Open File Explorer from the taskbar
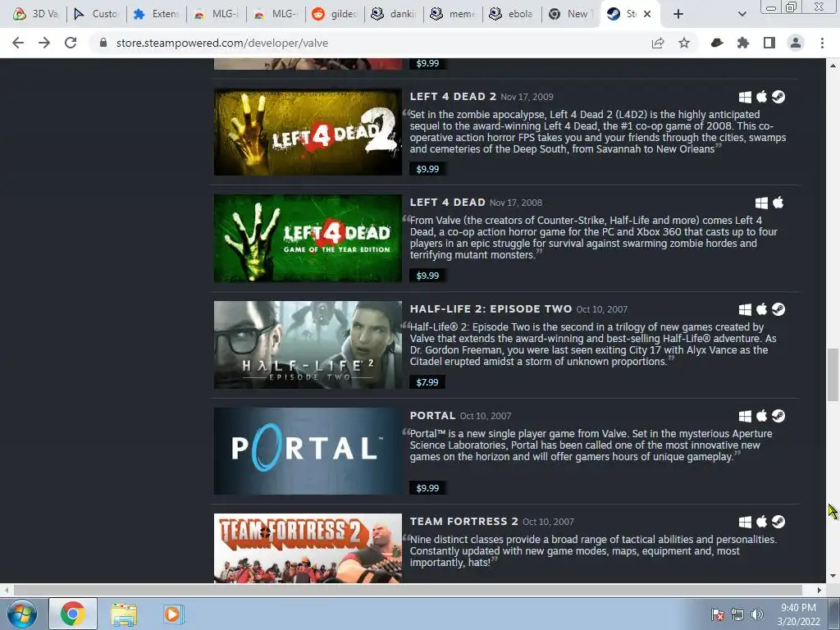 point(124,614)
